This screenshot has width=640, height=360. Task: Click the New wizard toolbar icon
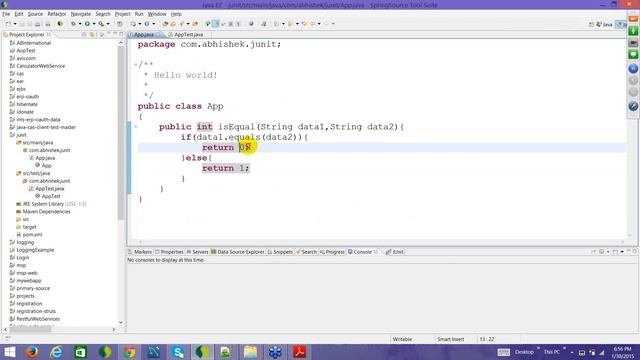[x=8, y=24]
